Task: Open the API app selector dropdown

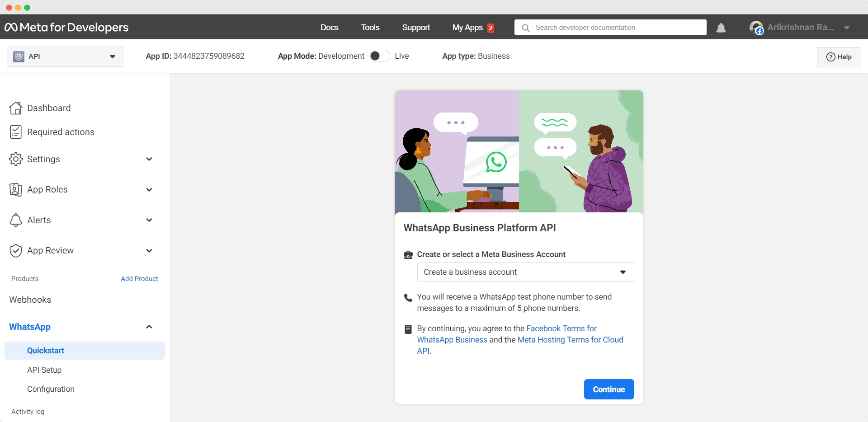Action: pyautogui.click(x=65, y=56)
